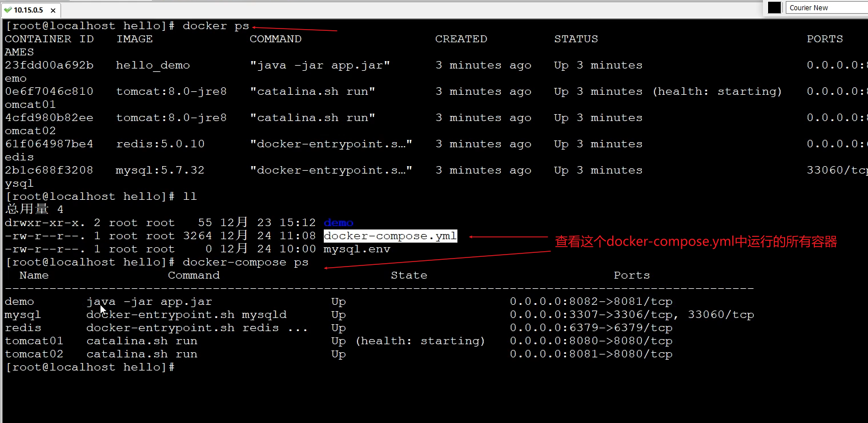Click tomcat01 in the docker-compose ps list
Screen dimensions: 868x423
(34, 341)
